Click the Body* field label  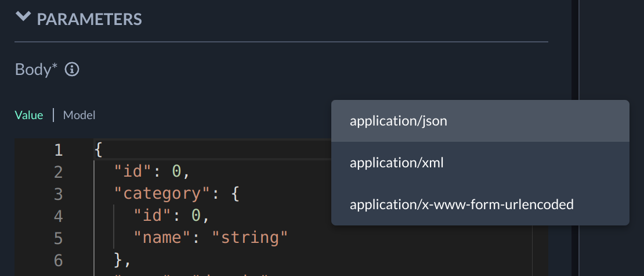pos(36,70)
